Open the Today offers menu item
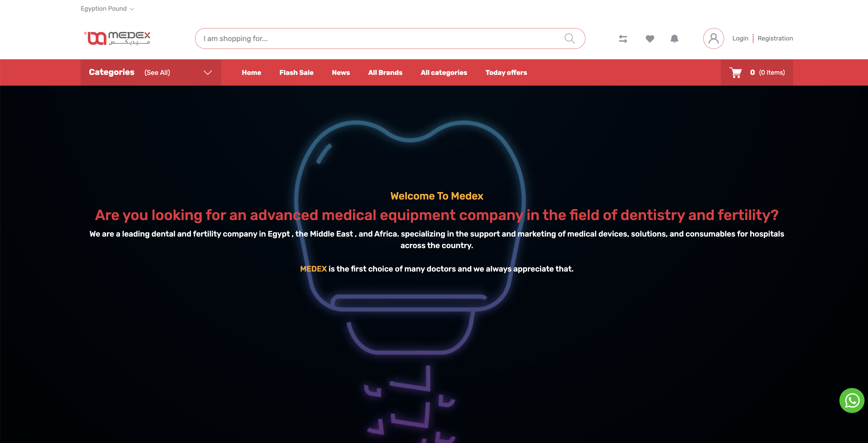 (506, 72)
